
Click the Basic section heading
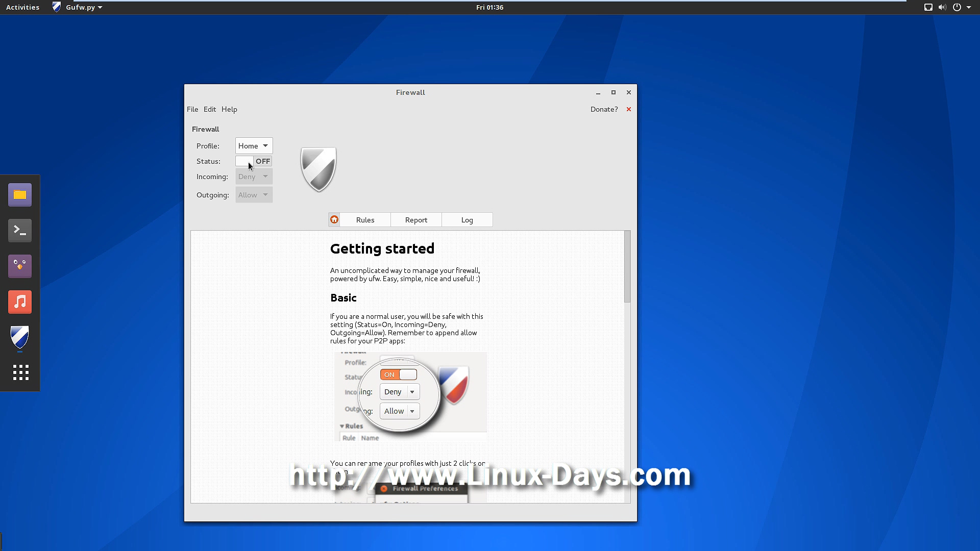coord(344,298)
